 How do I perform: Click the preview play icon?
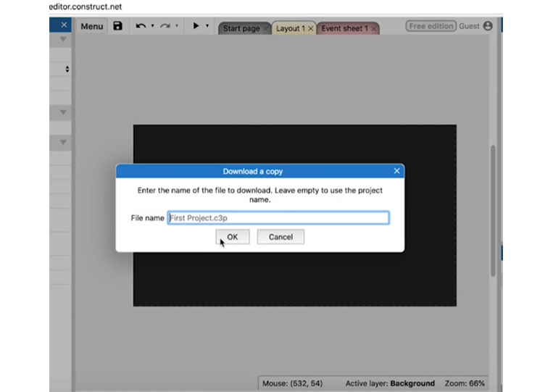pos(196,25)
